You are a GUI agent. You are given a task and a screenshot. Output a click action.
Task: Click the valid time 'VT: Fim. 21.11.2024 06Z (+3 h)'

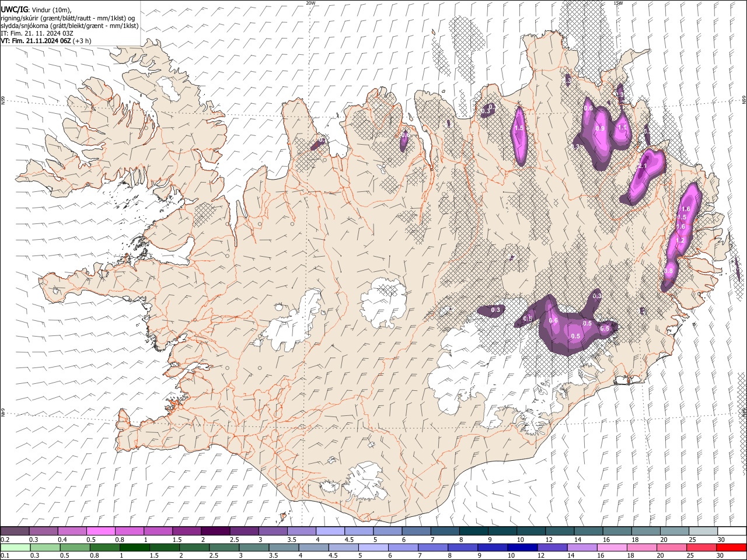(46, 41)
